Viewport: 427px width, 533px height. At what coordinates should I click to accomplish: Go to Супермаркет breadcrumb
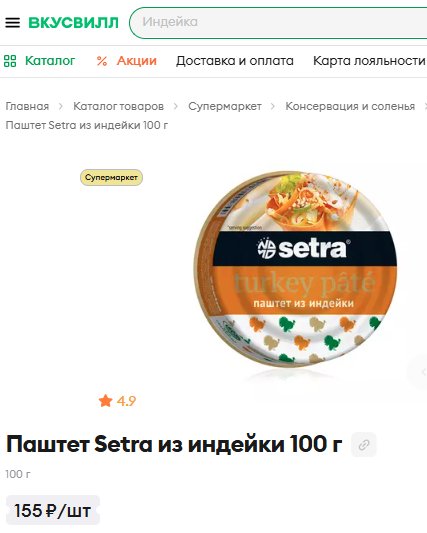tap(225, 106)
